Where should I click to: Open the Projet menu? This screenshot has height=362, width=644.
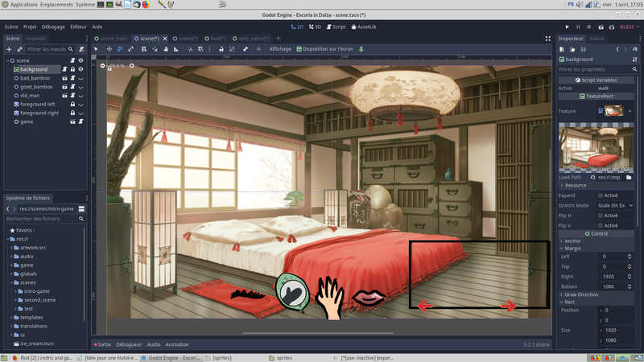pos(30,27)
